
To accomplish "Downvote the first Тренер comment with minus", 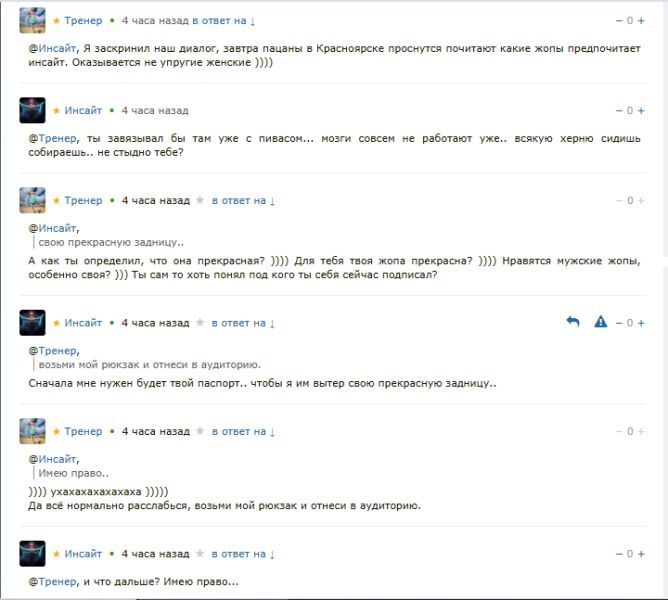I will point(619,20).
